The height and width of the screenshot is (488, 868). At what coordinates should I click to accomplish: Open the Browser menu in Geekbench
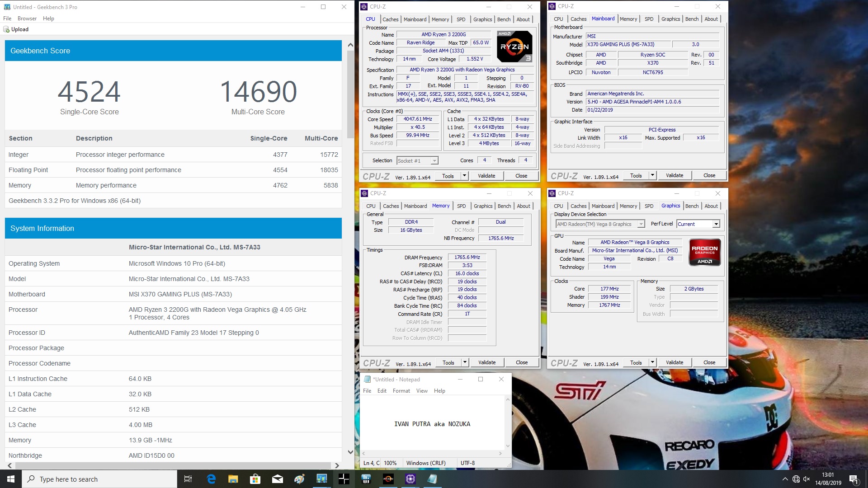point(27,19)
